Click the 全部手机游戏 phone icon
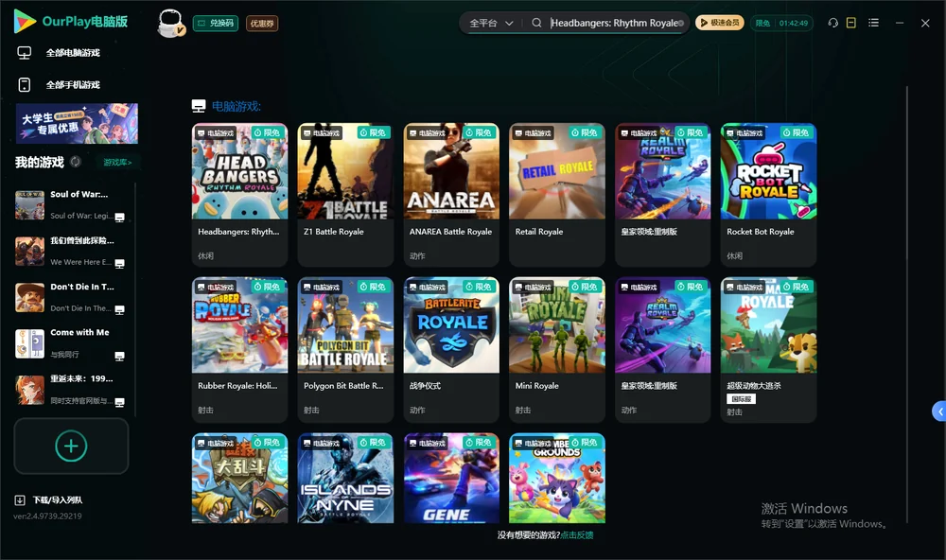946x560 pixels. tap(25, 85)
